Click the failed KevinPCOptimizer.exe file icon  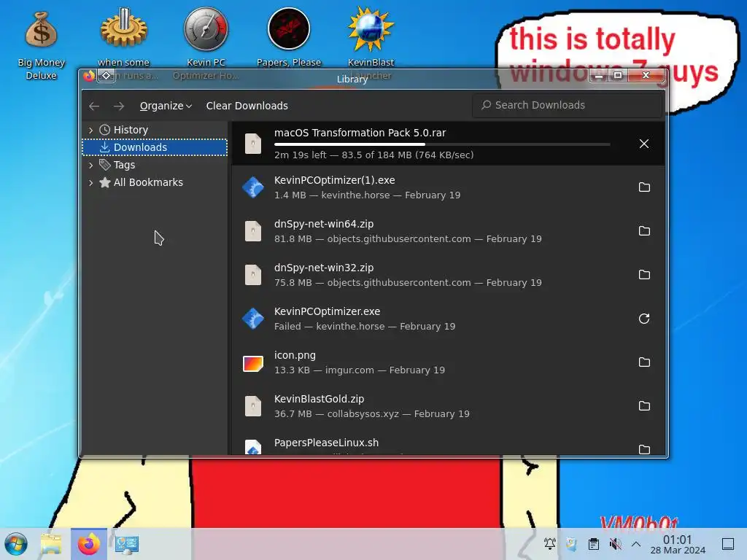pyautogui.click(x=253, y=319)
